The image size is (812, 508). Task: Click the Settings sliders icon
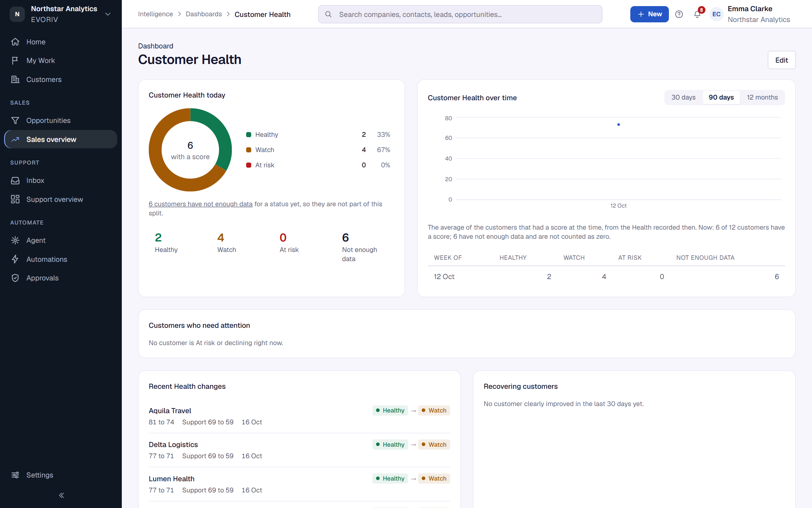15,475
